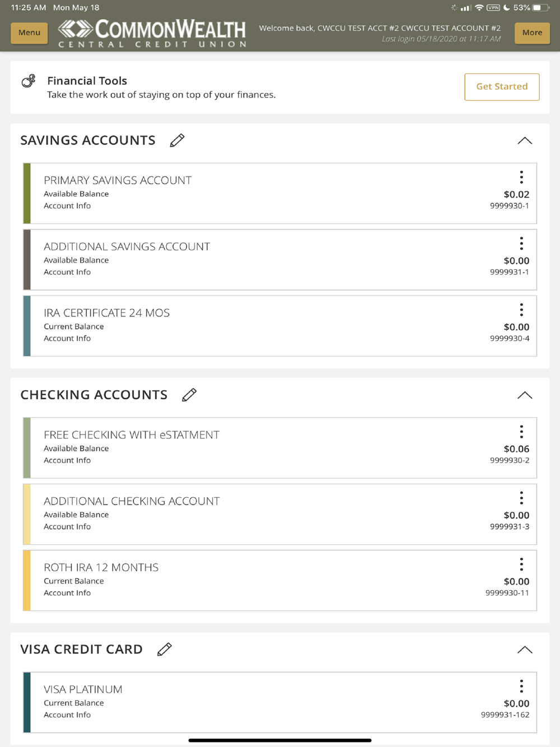Open options dots for IRA Certificate 24 MOS

(x=521, y=310)
